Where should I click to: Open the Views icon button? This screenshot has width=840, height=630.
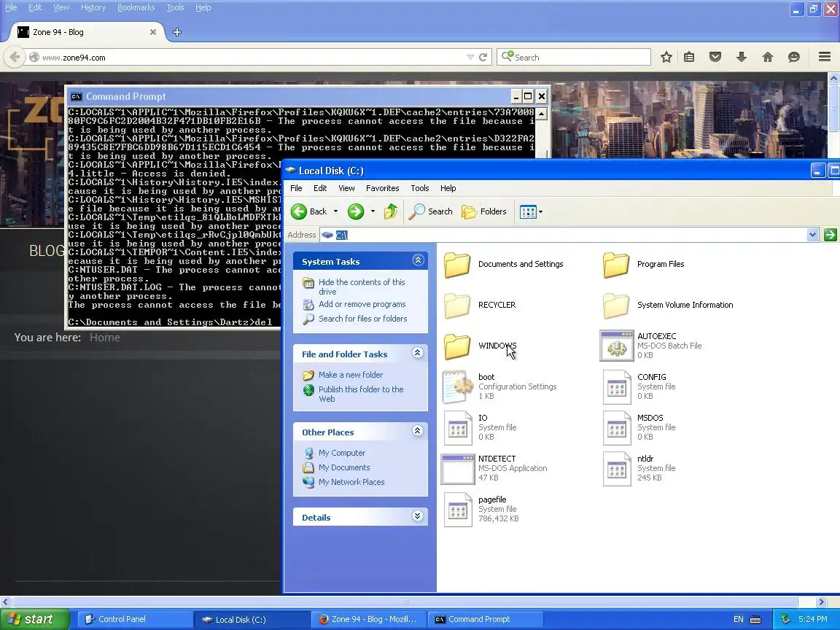pos(528,211)
